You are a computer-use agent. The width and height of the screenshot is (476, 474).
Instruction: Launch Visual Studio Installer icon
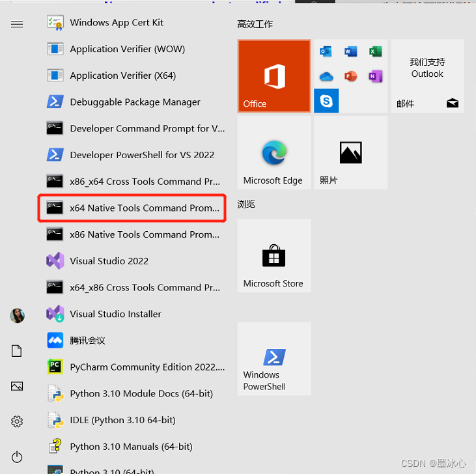[x=55, y=314]
